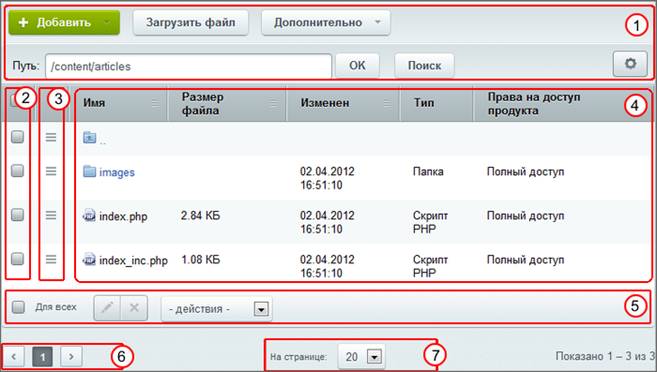The image size is (657, 372).
Task: Click the images folder icon
Action: point(90,171)
